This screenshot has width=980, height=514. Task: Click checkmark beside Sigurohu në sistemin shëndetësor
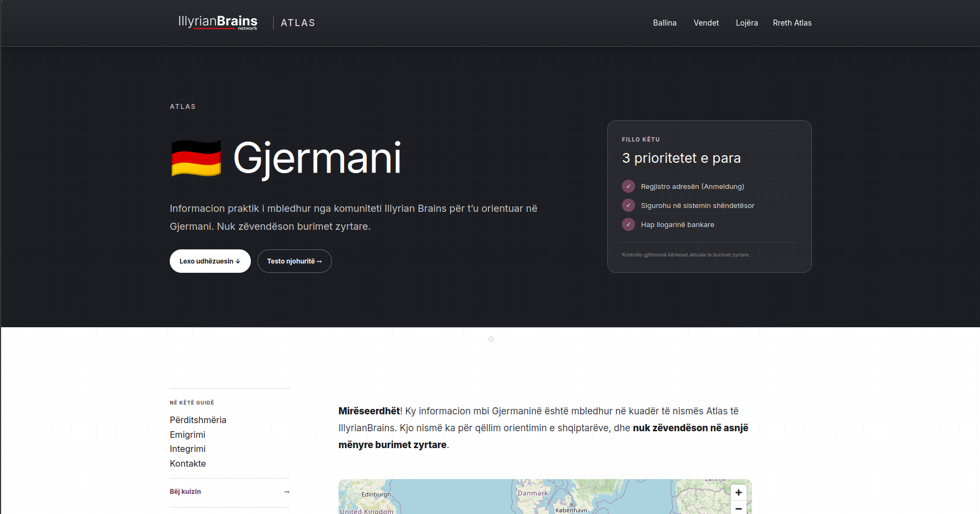pos(628,205)
